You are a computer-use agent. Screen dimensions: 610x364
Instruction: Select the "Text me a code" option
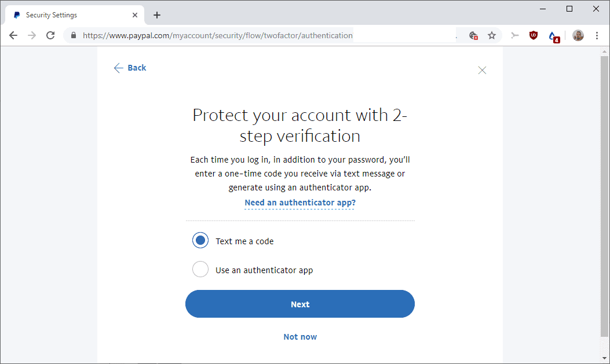tap(200, 240)
